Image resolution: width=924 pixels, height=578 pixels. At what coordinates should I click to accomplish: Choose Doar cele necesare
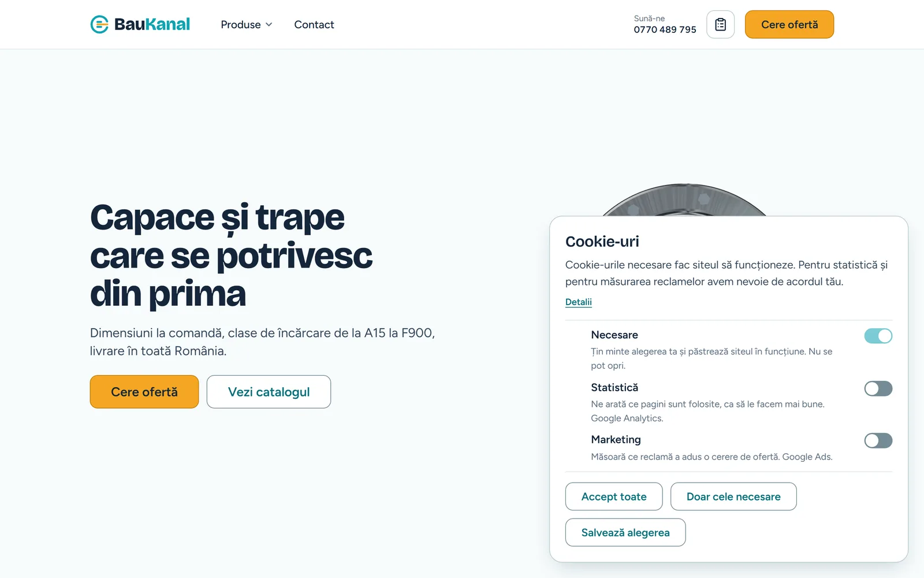[x=733, y=497]
